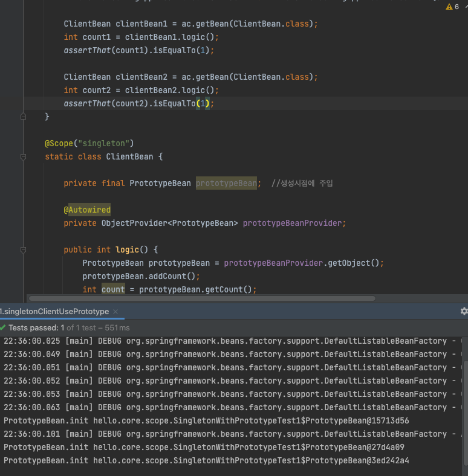Viewport: 468px width, 476px height.
Task: Click the assertThat(count1) line
Action: [139, 50]
